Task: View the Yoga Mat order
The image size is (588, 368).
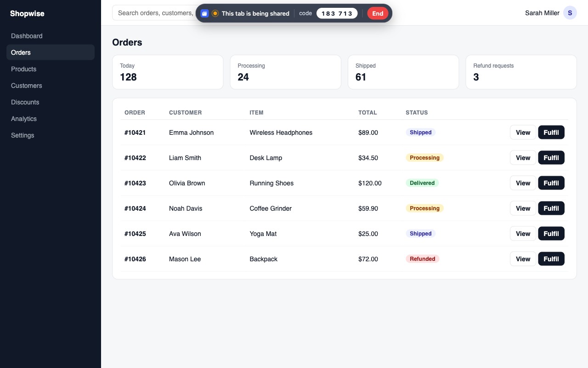Action: click(523, 234)
